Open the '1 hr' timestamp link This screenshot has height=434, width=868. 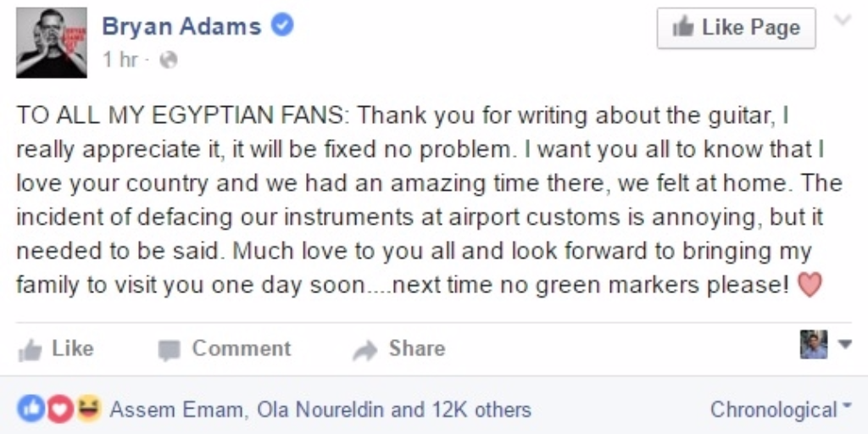120,59
